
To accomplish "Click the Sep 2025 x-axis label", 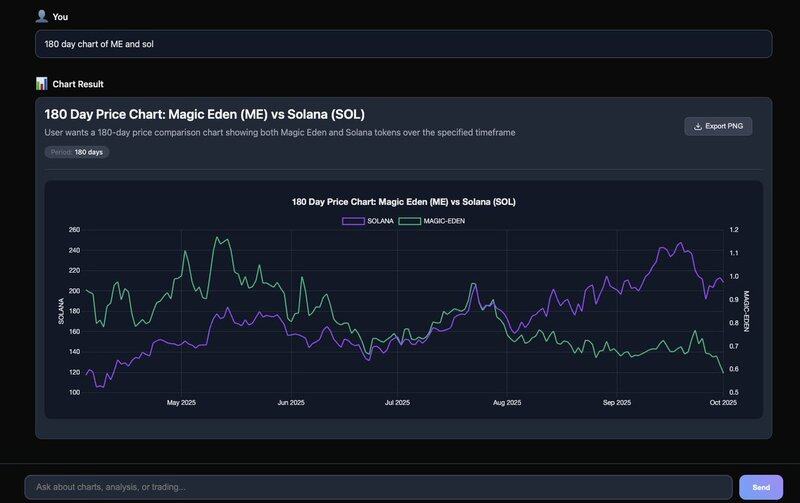I will point(617,403).
